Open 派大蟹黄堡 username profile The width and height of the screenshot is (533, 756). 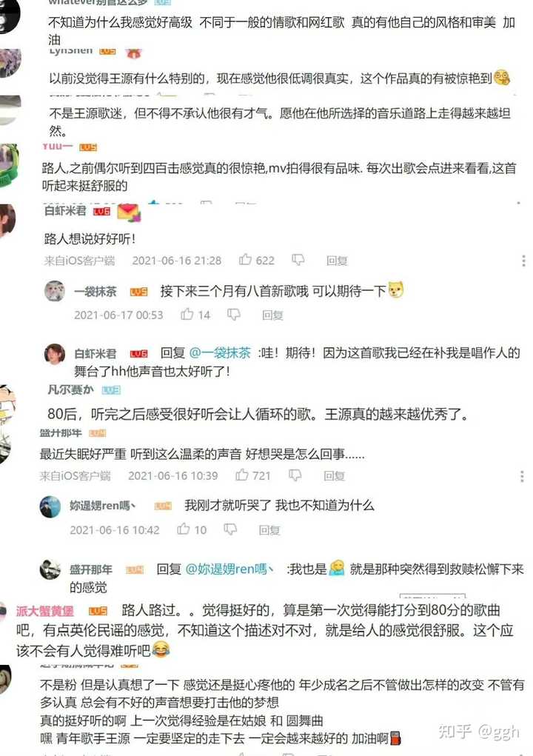[45, 611]
